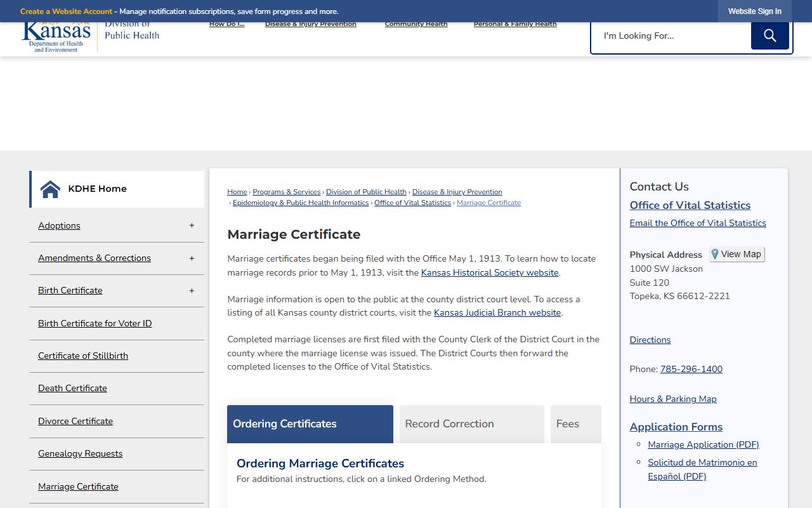
Task: Click Disease & Injury Prevention breadcrumb
Action: tap(457, 192)
